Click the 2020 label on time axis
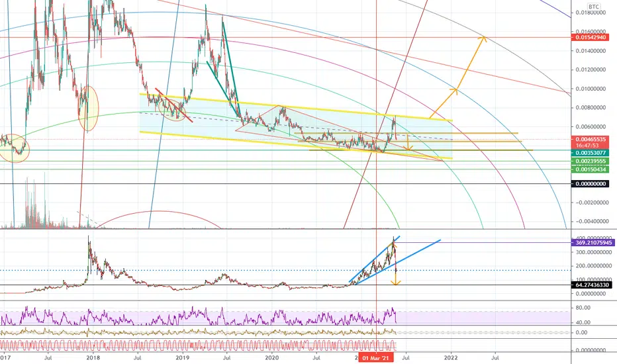Screen dimensions: 617x364 pyautogui.click(x=272, y=357)
